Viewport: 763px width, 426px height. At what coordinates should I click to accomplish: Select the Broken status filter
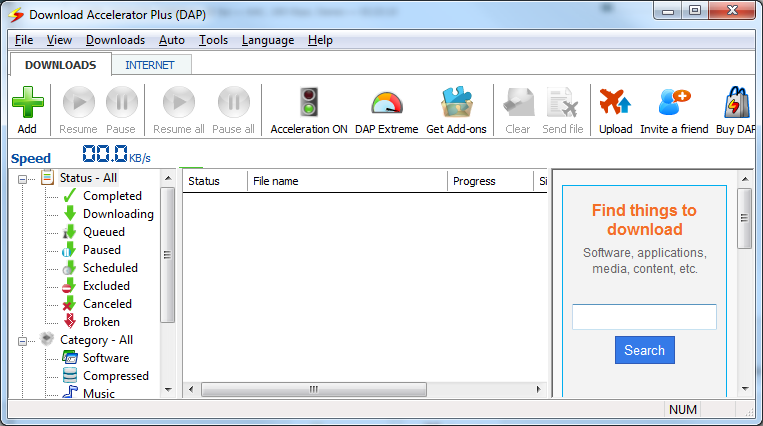coord(101,322)
